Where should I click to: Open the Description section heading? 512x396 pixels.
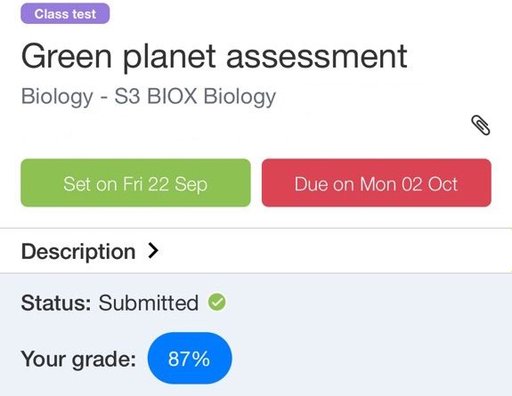(78, 251)
